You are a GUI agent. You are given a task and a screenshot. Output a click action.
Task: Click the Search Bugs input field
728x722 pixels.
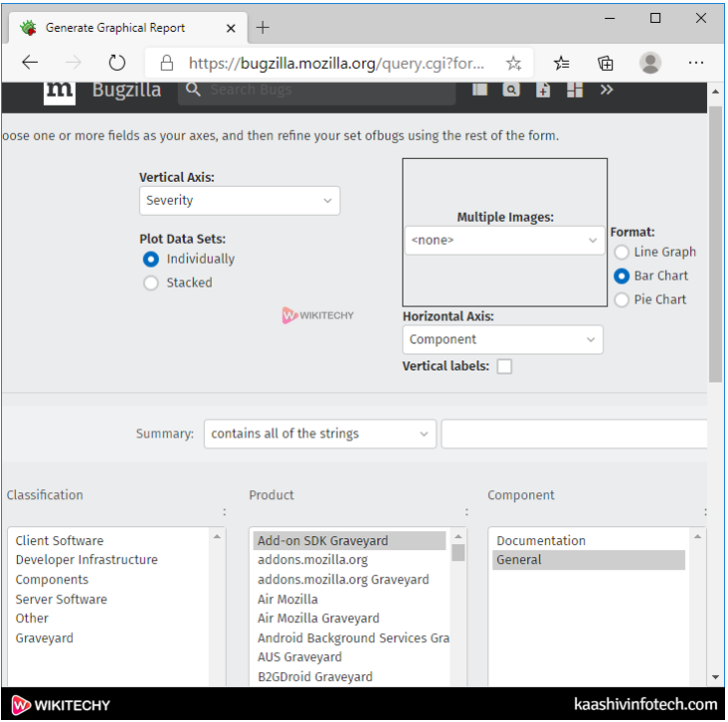tap(318, 90)
